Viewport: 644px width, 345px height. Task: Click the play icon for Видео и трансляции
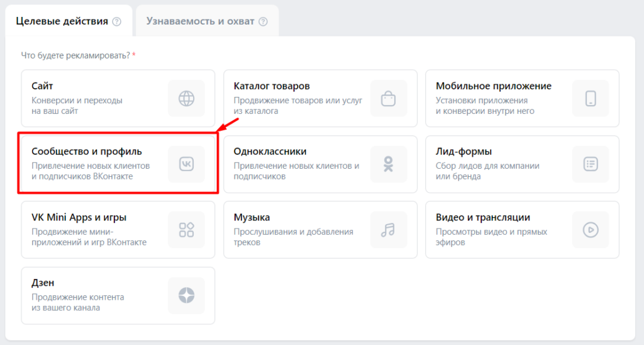590,230
